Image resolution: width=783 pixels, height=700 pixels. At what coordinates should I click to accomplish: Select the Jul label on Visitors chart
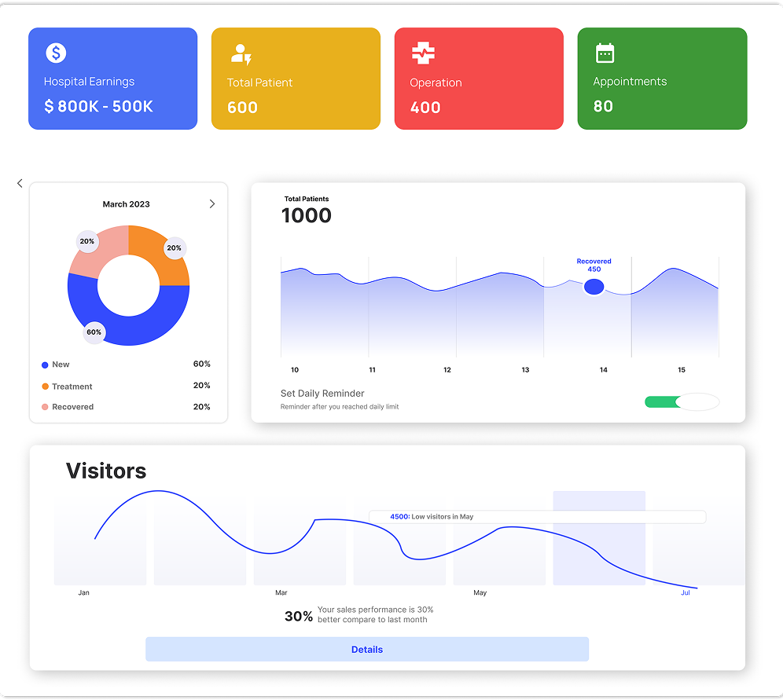(x=686, y=592)
